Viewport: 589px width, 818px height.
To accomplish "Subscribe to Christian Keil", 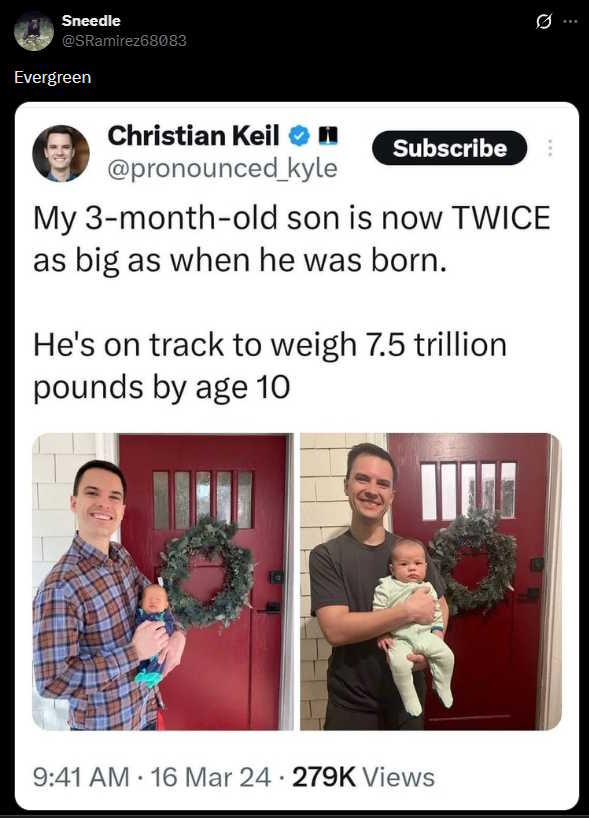I will tap(450, 148).
